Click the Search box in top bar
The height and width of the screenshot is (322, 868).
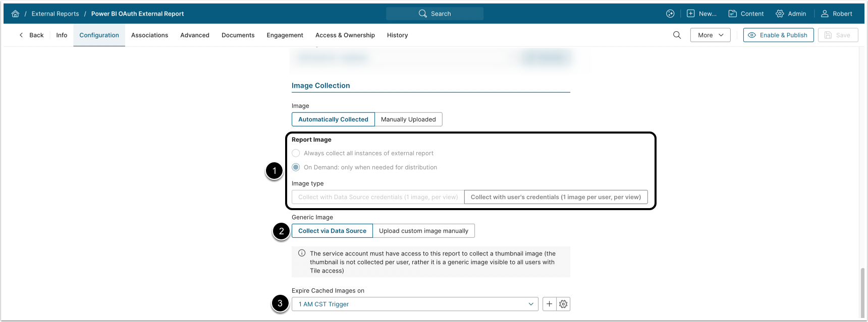pos(435,14)
